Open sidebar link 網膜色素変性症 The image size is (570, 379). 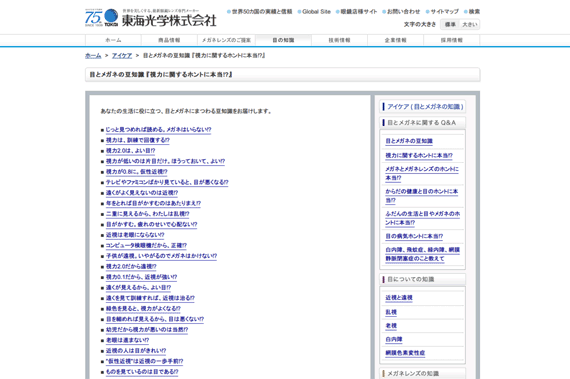point(405,353)
